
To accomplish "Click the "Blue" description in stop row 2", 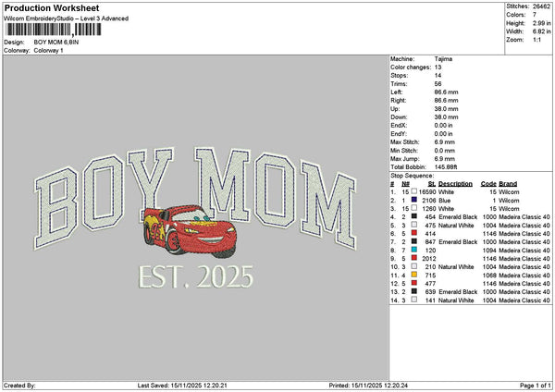I will [x=445, y=201].
